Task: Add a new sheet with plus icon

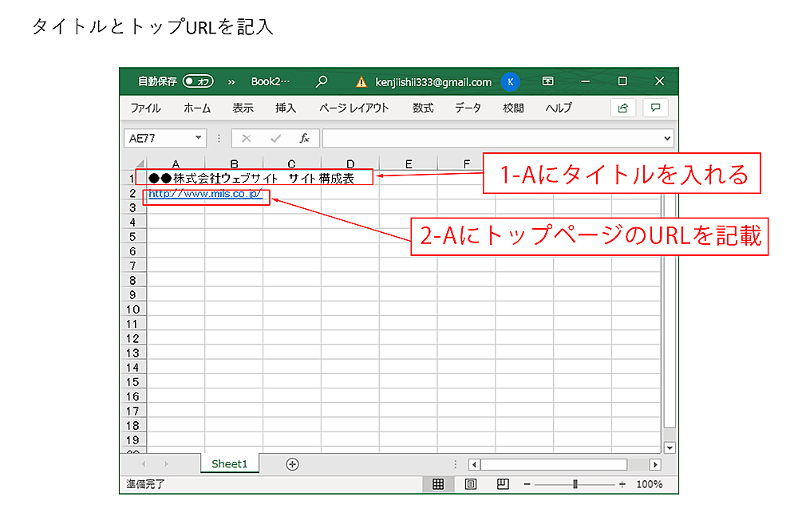Action: [292, 464]
